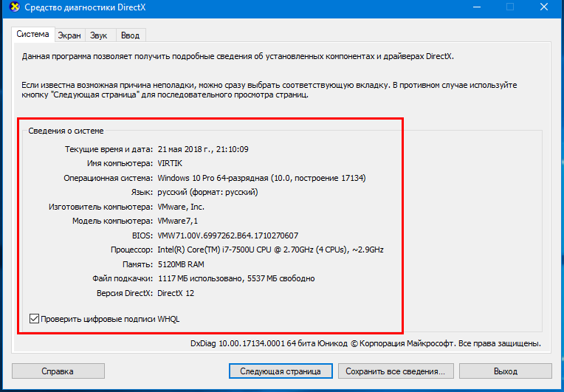Viewport: 564px width, 392px height.
Task: Click the Процессор: field label
Action: (131, 250)
